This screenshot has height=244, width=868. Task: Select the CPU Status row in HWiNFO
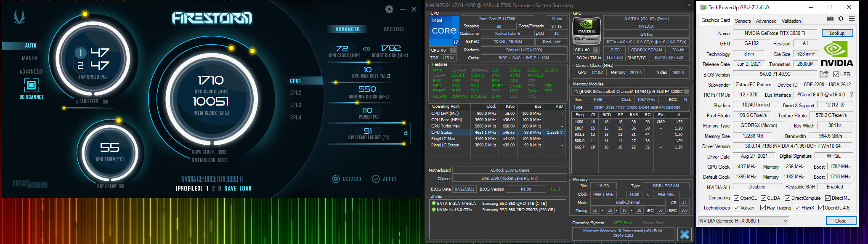pos(497,133)
